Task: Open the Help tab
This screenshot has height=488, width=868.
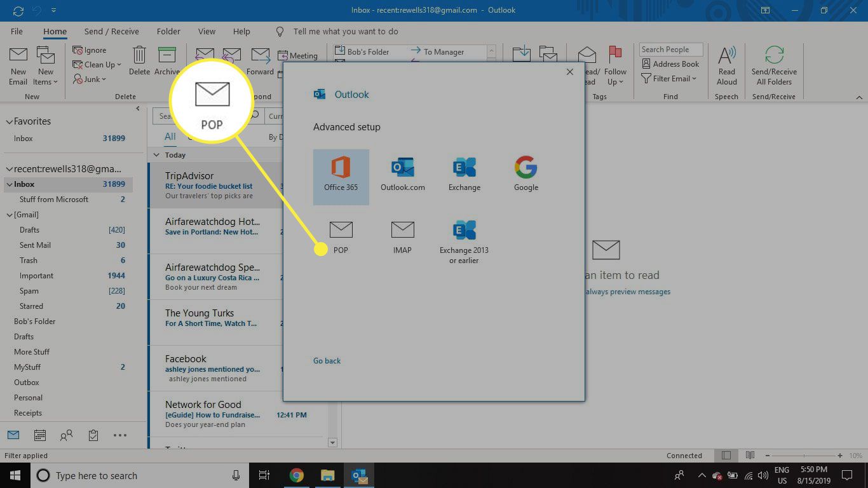Action: coord(241,31)
